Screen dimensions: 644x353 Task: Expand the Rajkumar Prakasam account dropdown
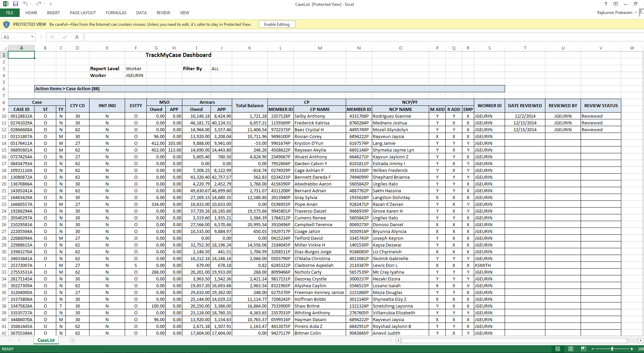tap(636, 13)
